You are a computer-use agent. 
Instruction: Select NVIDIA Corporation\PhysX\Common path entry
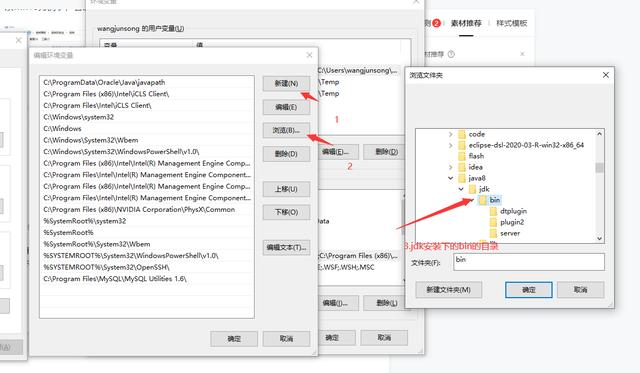click(147, 209)
